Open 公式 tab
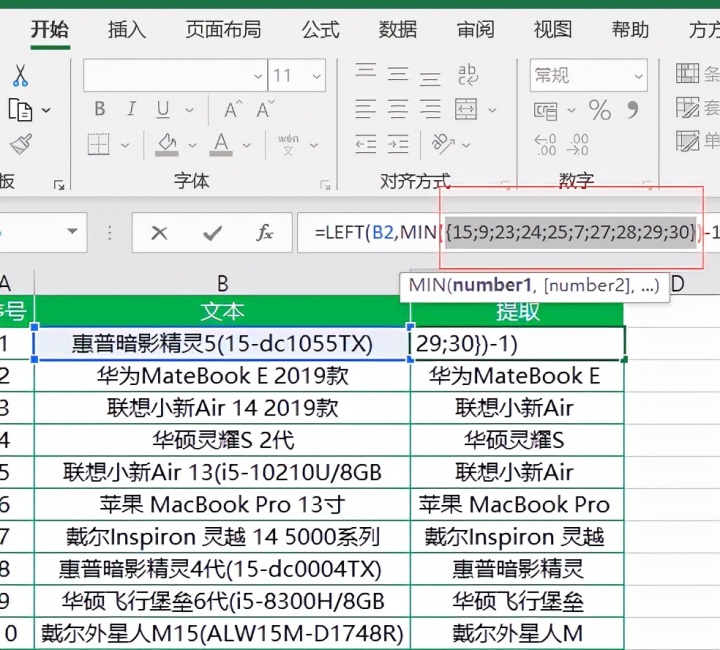Viewport: 720px width, 650px height. pyautogui.click(x=321, y=30)
